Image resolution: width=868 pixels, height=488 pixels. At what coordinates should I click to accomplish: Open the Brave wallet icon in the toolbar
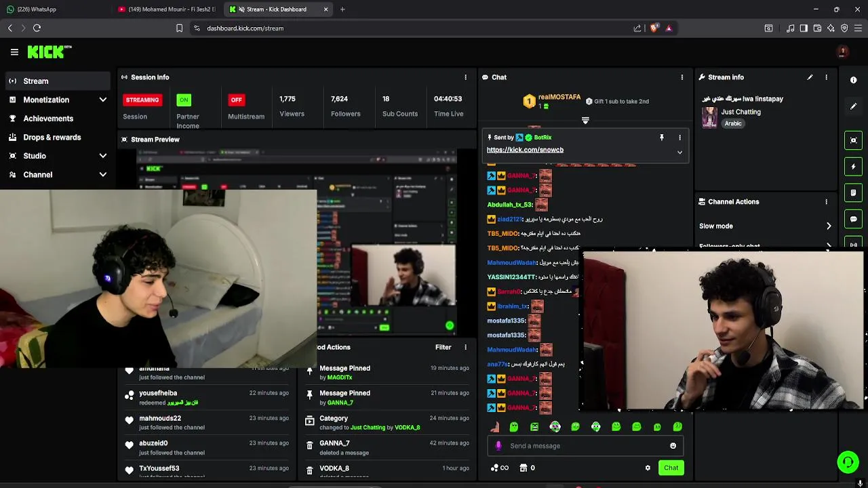[x=817, y=28]
